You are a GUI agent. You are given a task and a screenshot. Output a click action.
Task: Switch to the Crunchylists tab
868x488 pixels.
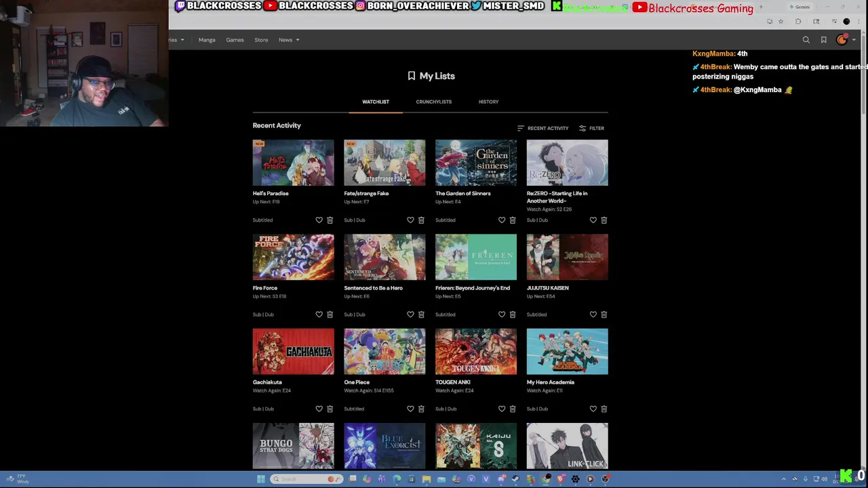click(x=434, y=102)
